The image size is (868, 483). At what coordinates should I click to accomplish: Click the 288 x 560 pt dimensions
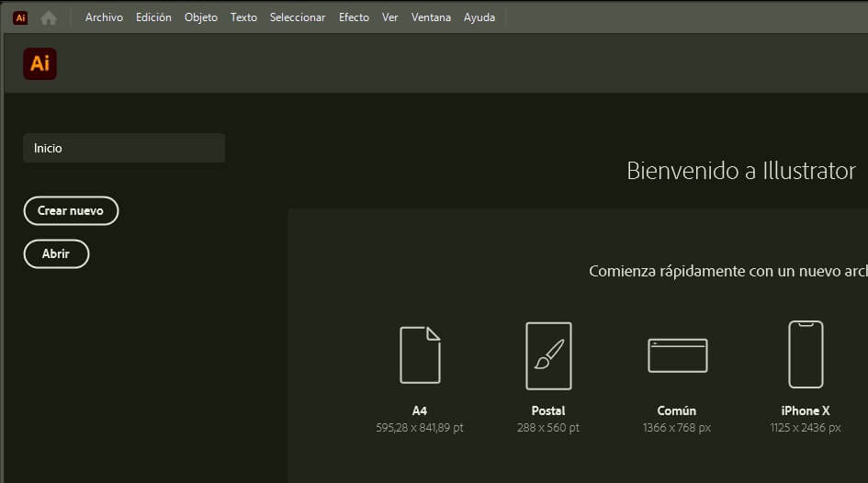548,428
